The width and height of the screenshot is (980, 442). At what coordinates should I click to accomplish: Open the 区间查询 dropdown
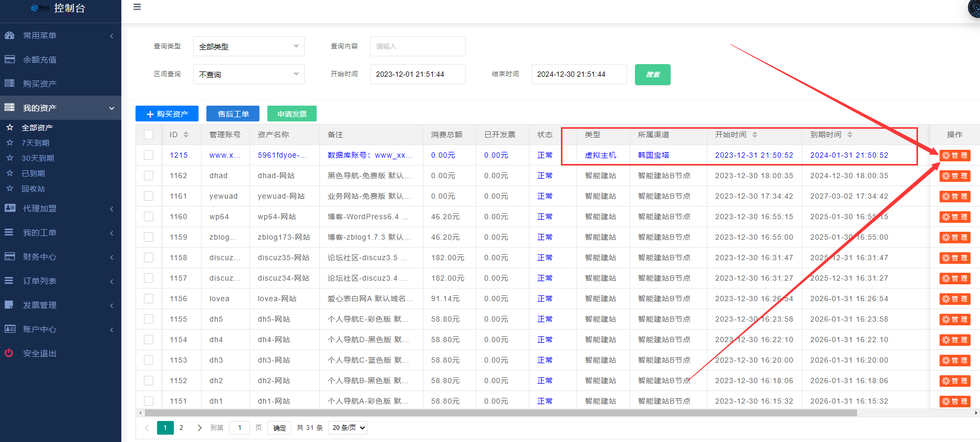coord(248,75)
